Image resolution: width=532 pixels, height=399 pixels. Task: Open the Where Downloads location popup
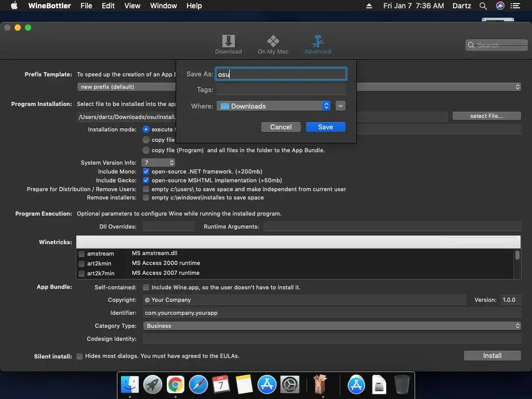click(273, 106)
